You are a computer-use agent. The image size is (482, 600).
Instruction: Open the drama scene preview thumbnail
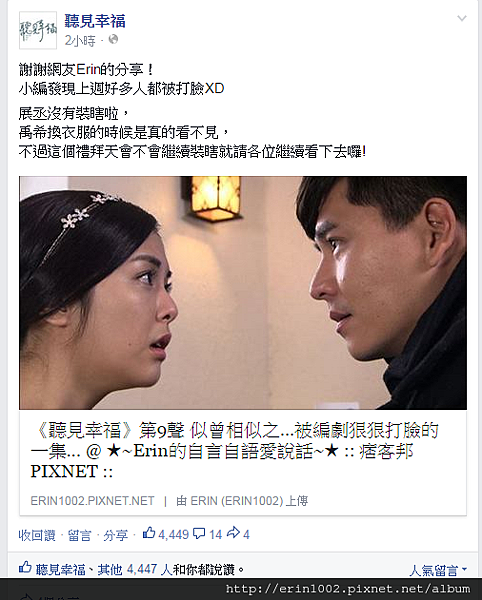click(x=243, y=293)
